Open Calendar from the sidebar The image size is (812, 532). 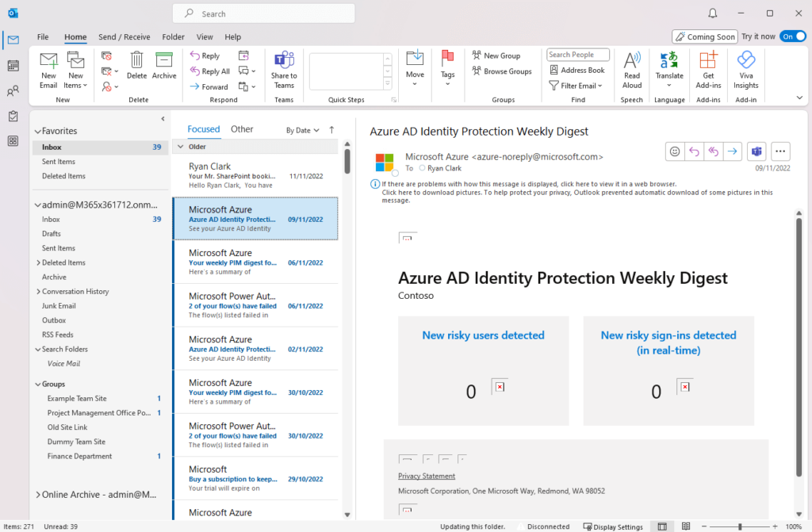[13, 65]
